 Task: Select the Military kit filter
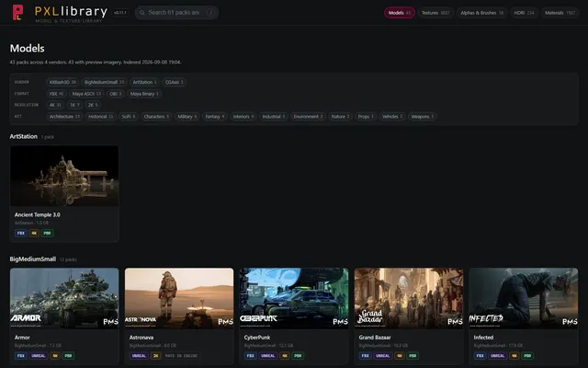187,117
